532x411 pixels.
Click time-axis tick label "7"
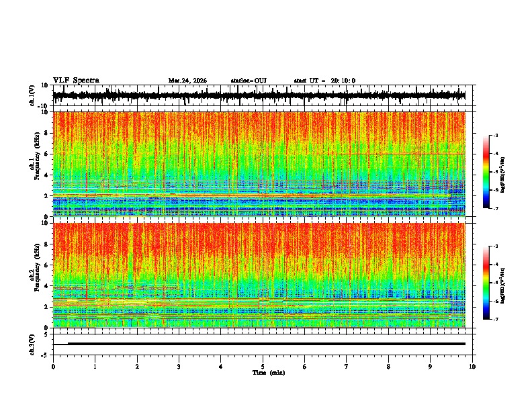click(x=347, y=367)
